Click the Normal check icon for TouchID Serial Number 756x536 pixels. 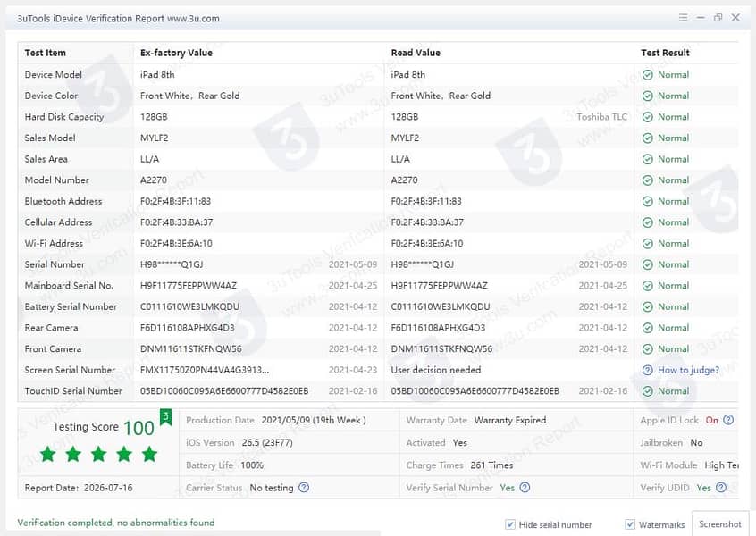(648, 391)
